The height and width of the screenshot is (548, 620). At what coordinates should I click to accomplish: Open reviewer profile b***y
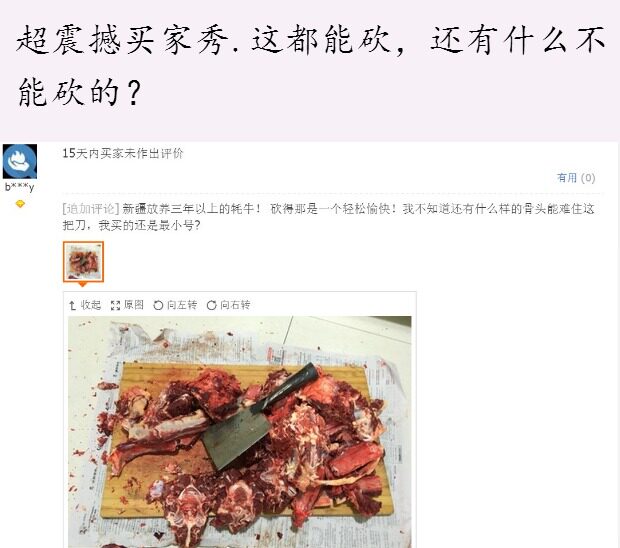[x=20, y=187]
